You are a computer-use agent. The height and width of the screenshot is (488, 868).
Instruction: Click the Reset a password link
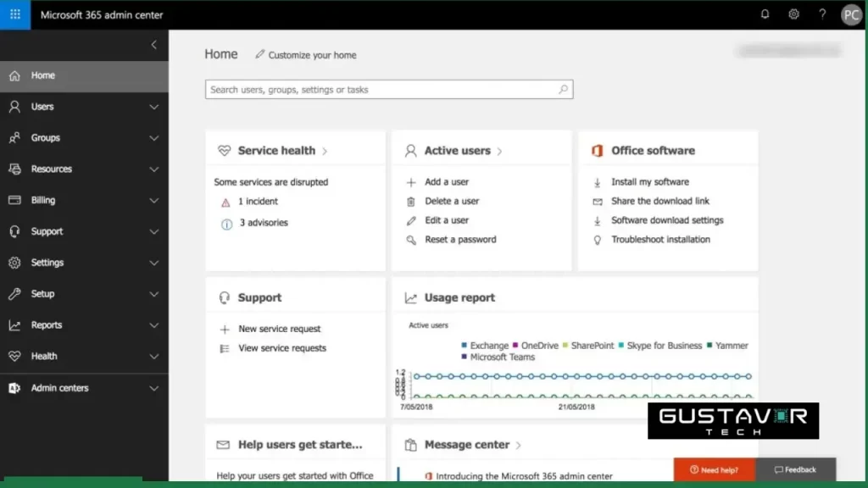pos(460,240)
